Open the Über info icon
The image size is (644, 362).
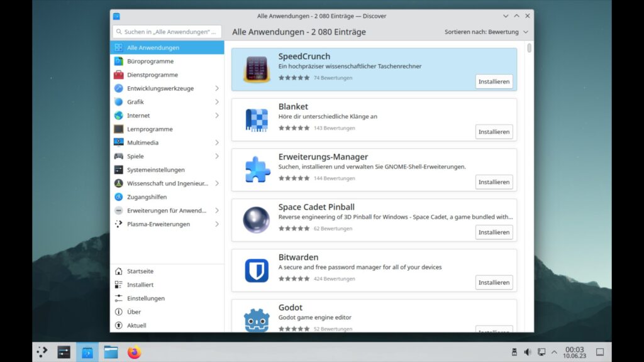pos(119,312)
